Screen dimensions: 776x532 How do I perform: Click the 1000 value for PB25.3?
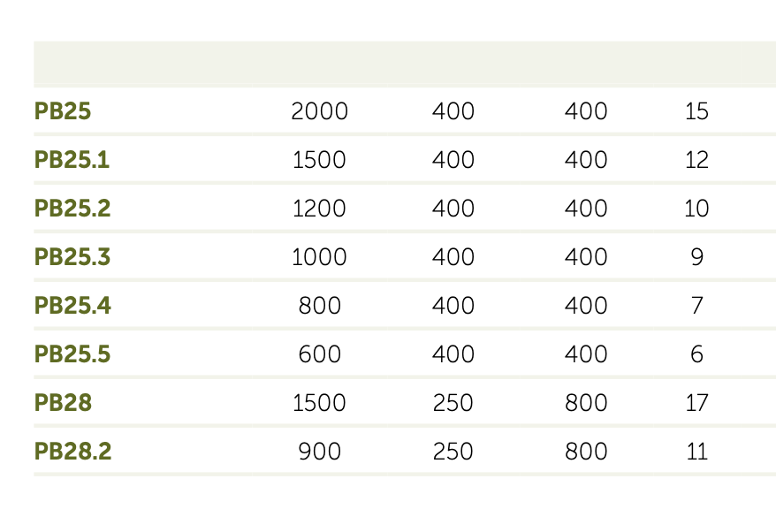319,257
